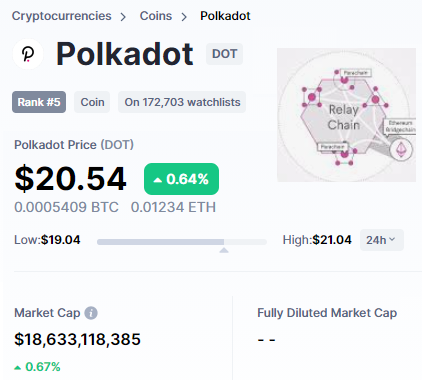The width and height of the screenshot is (422, 381).
Task: Click the price range triangle marker
Action: click(x=224, y=250)
